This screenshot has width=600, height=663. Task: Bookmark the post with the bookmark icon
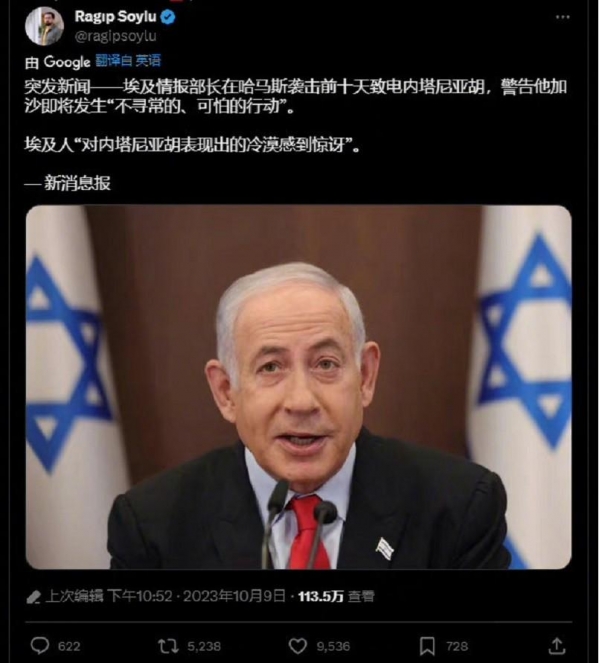(x=427, y=646)
